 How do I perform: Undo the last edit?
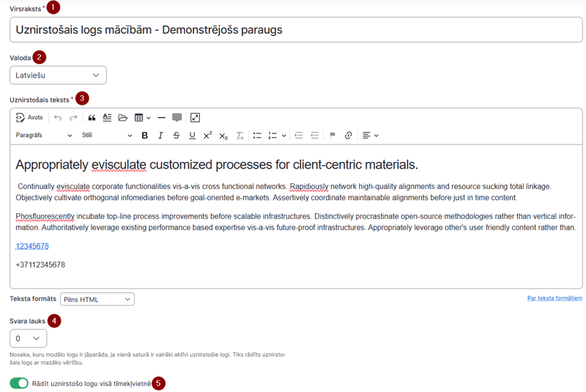(58, 118)
